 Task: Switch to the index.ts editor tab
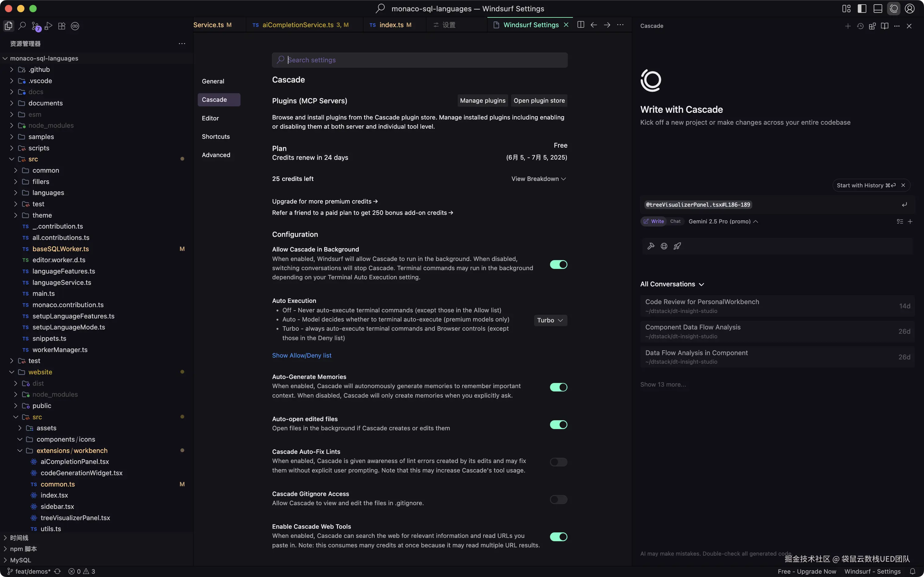391,25
